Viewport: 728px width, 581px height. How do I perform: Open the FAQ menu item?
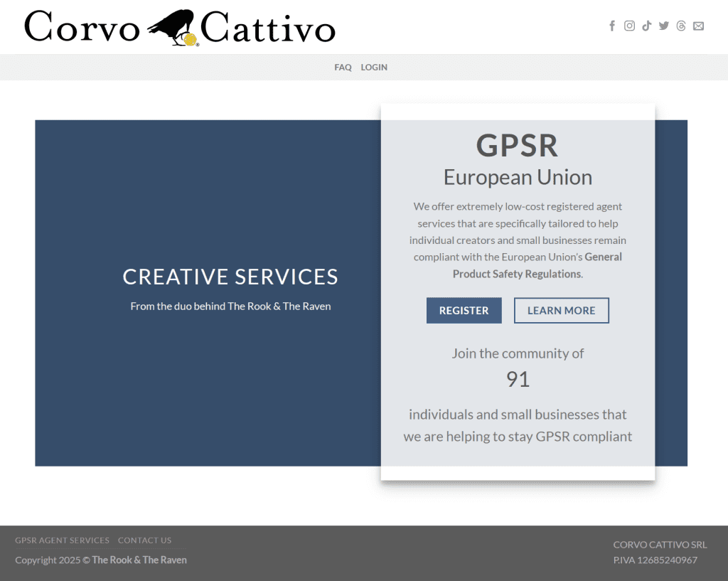click(x=343, y=68)
